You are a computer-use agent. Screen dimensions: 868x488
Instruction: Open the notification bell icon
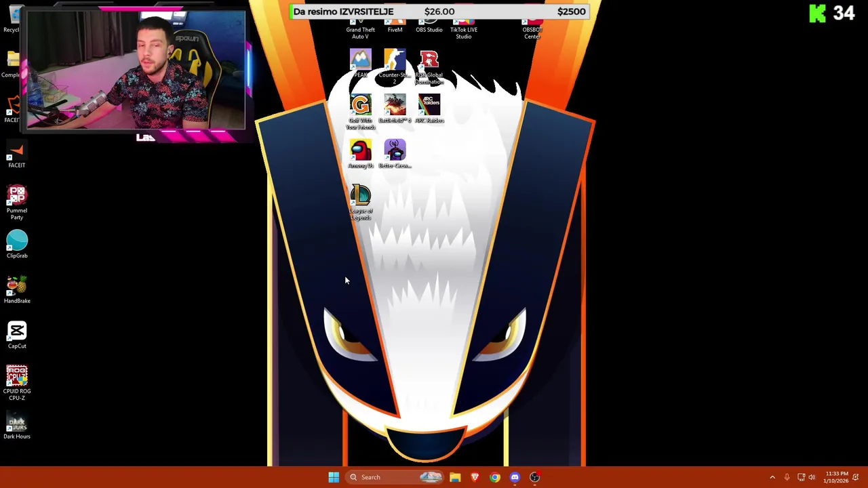pyautogui.click(x=856, y=477)
